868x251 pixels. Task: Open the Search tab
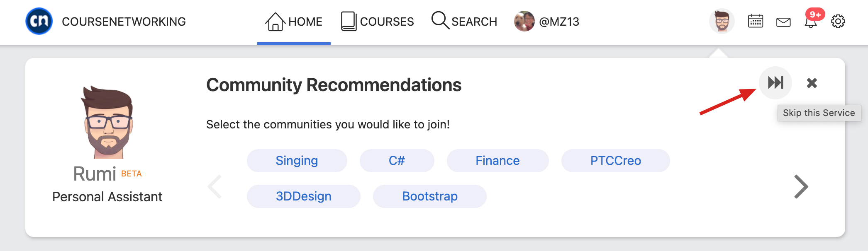click(x=464, y=22)
